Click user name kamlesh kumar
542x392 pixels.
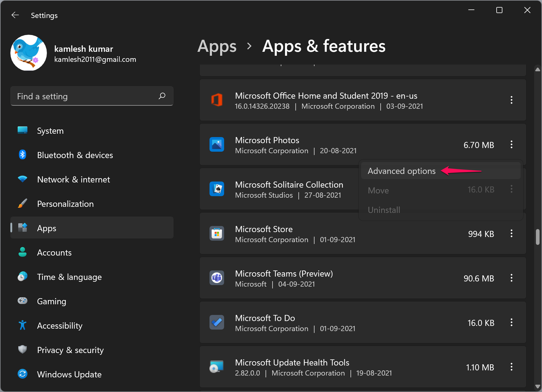pos(84,49)
